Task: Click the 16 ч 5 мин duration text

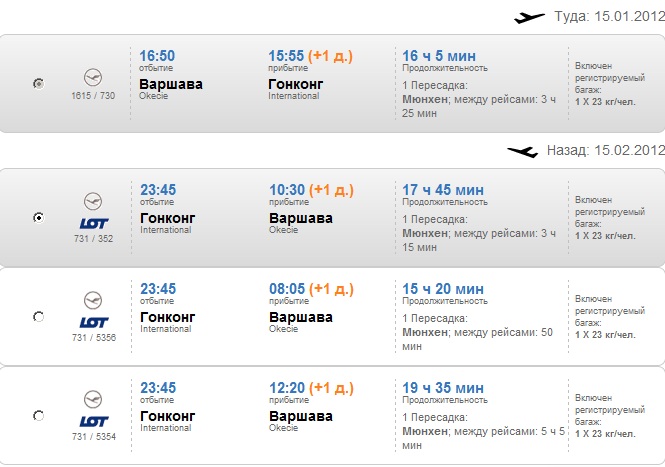Action: pos(439,54)
